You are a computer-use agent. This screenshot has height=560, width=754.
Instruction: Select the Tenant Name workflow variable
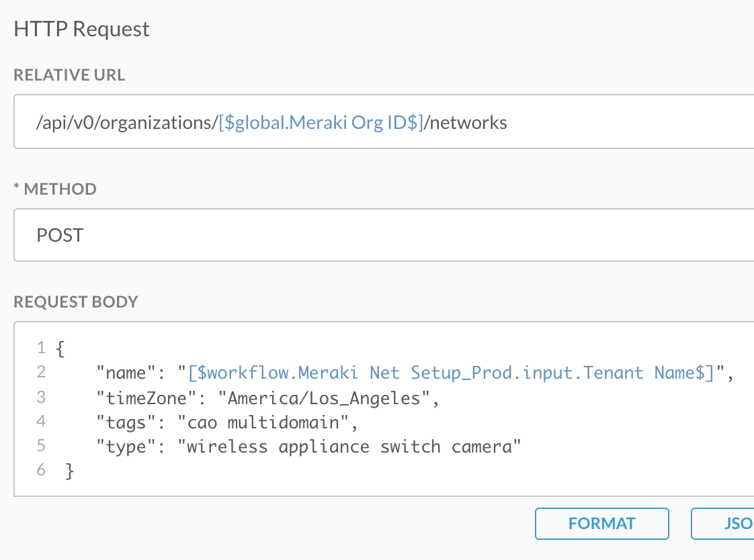[x=450, y=373]
